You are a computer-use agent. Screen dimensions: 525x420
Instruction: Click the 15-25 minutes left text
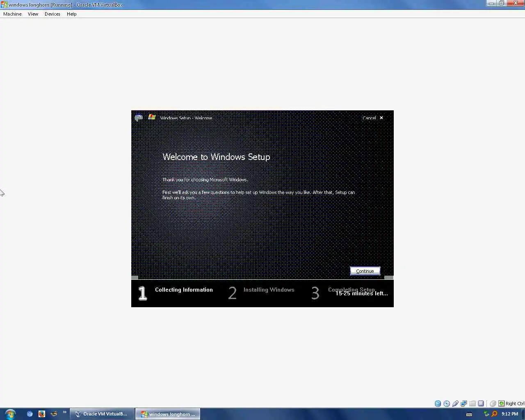(361, 294)
